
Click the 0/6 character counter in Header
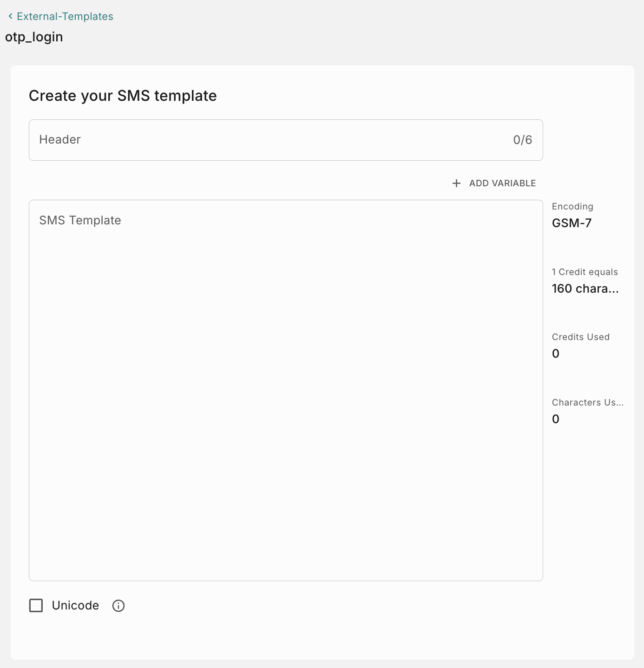click(x=523, y=140)
